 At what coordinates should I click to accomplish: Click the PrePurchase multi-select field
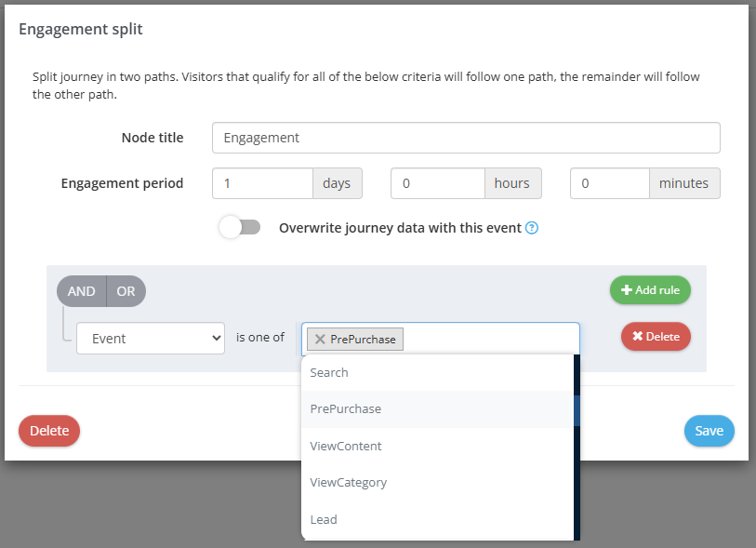tap(490, 339)
